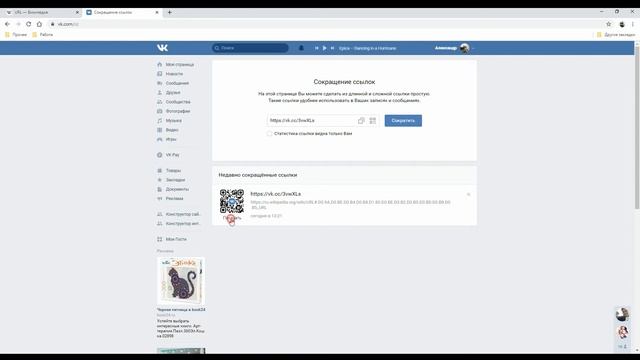Open Сообщения in sidebar
The width and height of the screenshot is (640, 360).
click(x=176, y=83)
